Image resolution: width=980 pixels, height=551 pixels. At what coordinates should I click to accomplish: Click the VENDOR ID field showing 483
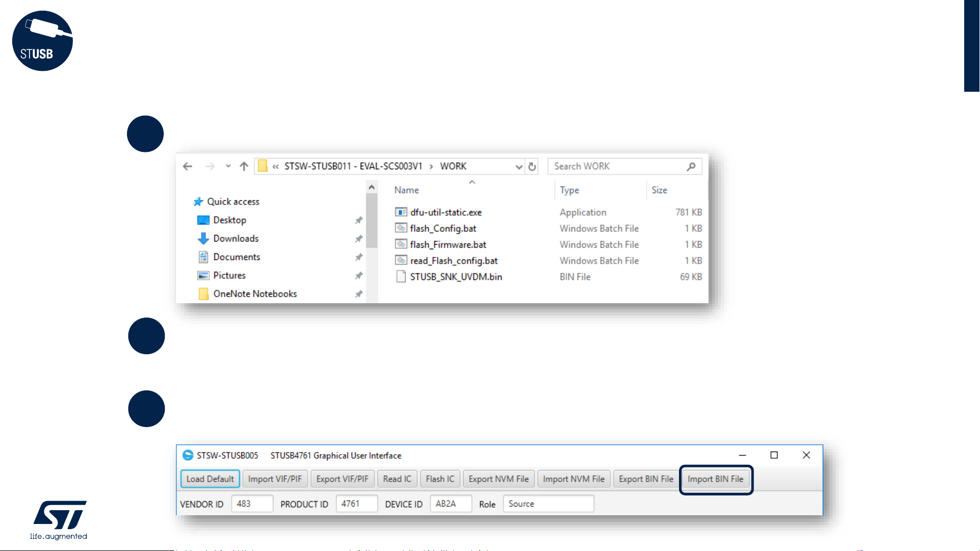[x=252, y=504]
